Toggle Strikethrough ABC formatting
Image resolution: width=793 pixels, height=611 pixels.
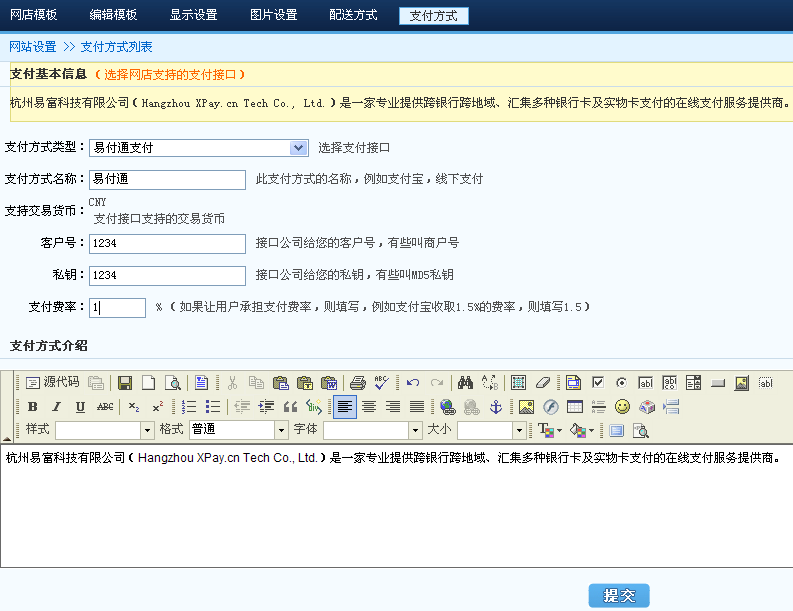click(105, 407)
